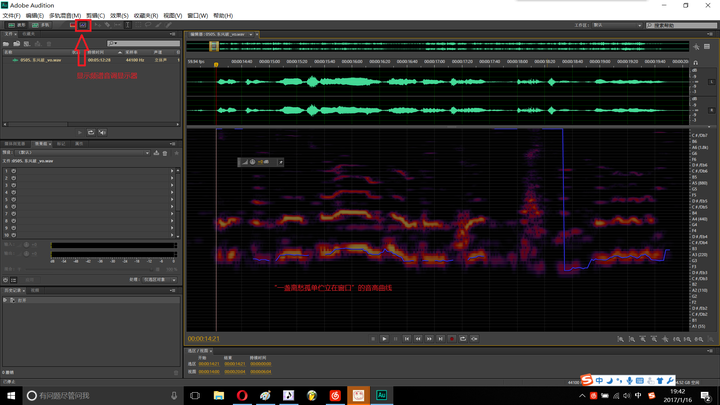Click the effects rack list view icon
This screenshot has width=720, height=405.
(14, 280)
